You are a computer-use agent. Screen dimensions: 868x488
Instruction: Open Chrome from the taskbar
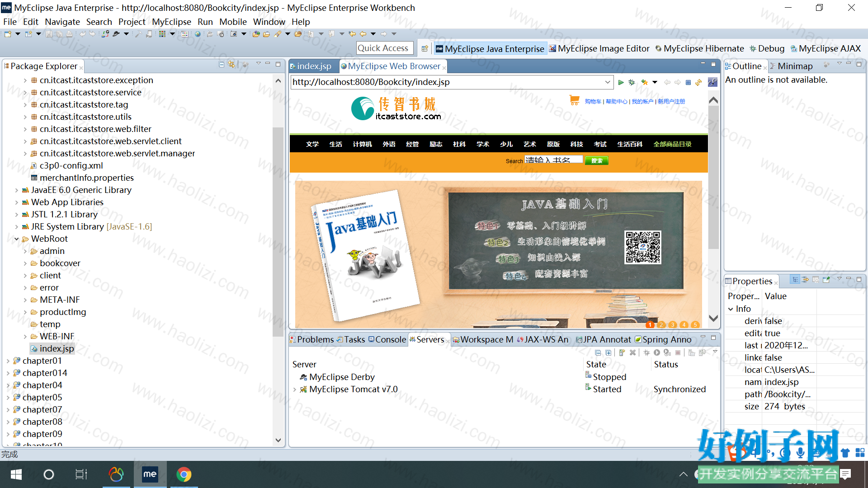click(184, 474)
